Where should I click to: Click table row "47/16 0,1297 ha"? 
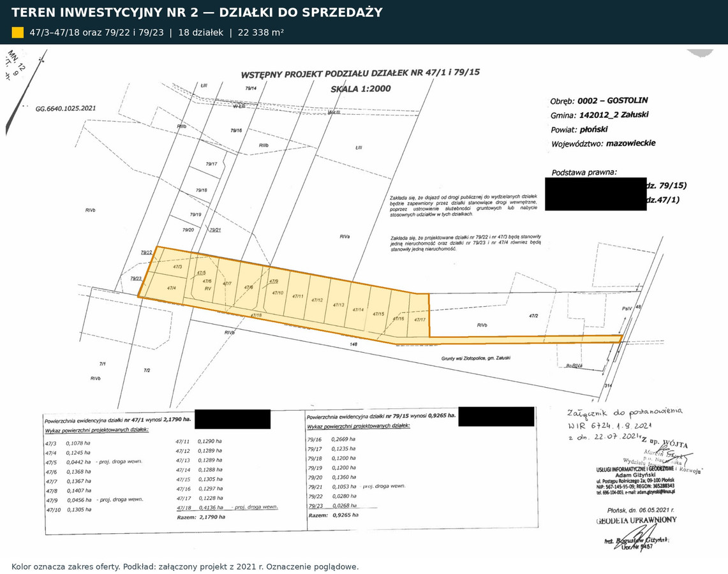[x=200, y=489]
